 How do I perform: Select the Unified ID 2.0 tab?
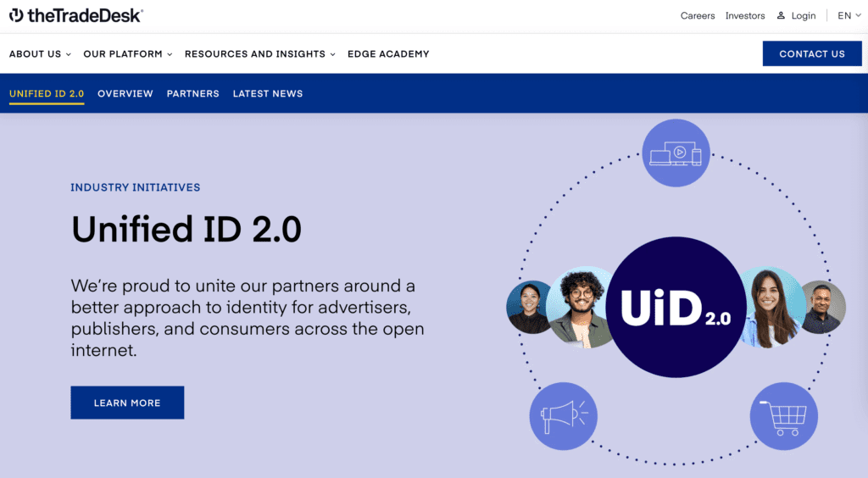[x=47, y=93]
